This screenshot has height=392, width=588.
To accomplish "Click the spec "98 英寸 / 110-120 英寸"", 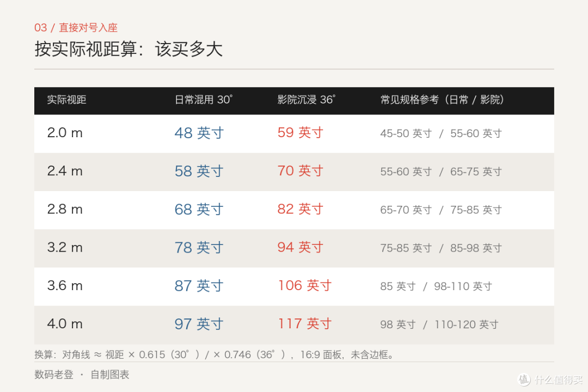I will (x=439, y=325).
